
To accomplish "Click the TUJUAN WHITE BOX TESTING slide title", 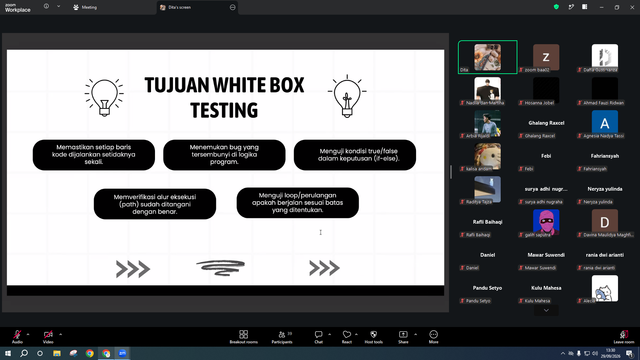I will [224, 98].
